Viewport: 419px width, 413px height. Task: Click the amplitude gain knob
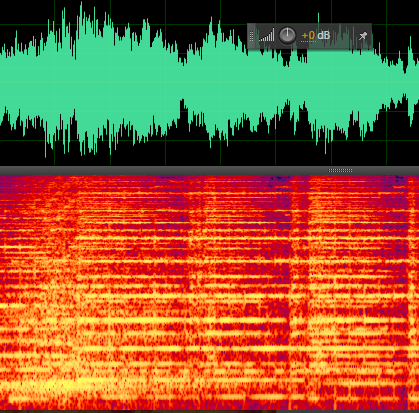pos(287,35)
